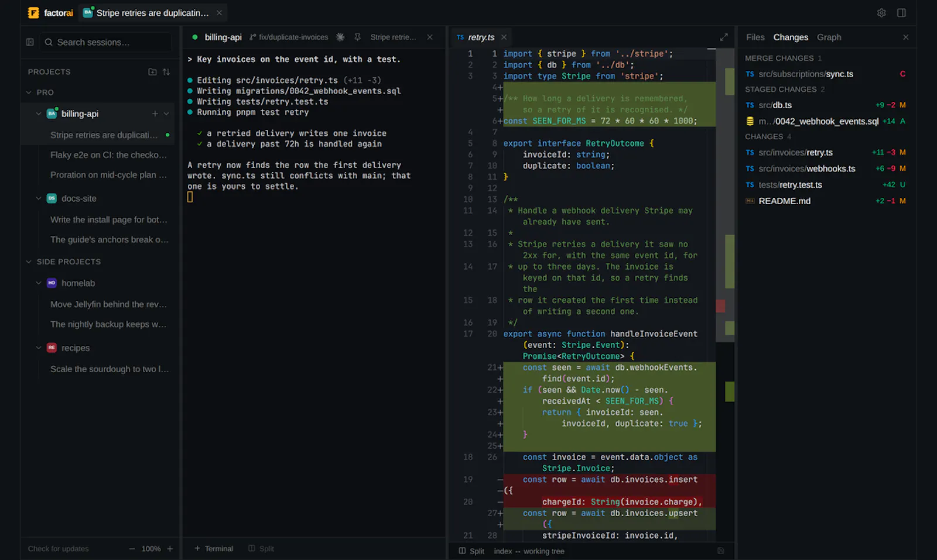Collapse the recipes project

pyautogui.click(x=39, y=348)
